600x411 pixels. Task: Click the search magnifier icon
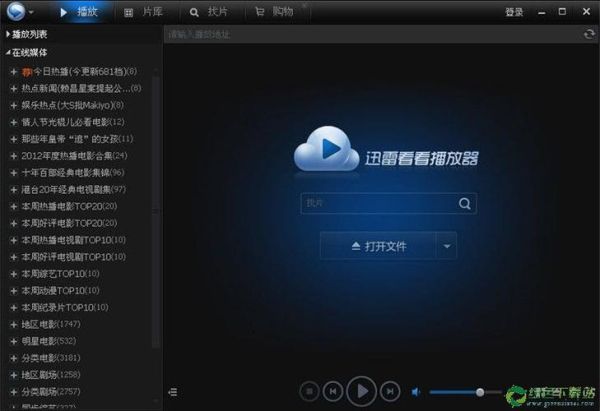(x=465, y=203)
